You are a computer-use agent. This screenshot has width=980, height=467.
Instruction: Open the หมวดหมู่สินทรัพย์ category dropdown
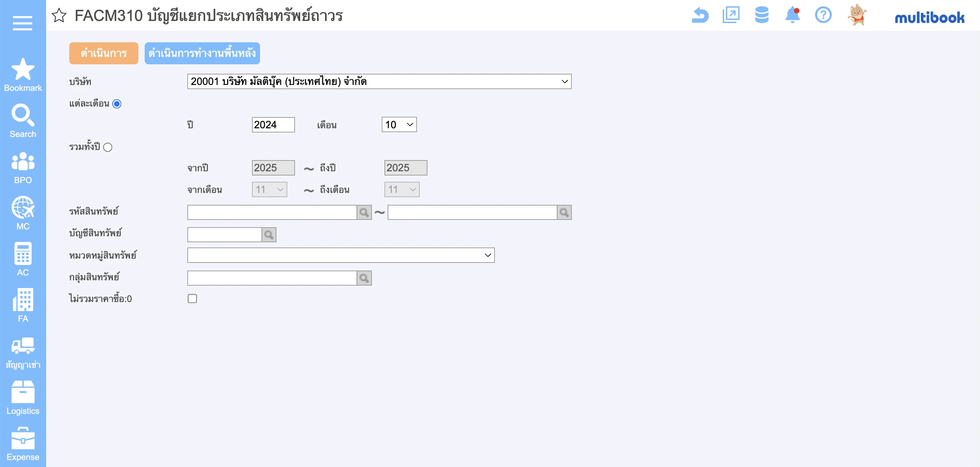coord(340,256)
